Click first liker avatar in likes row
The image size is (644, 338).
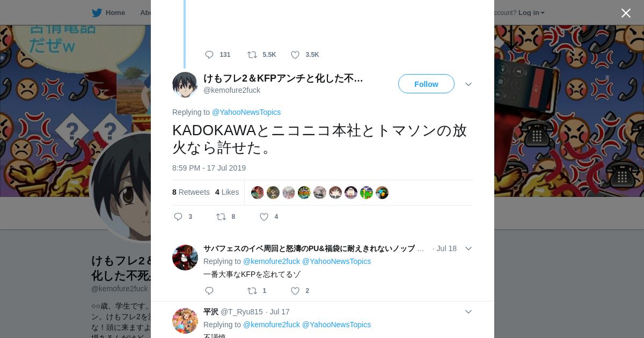click(258, 193)
